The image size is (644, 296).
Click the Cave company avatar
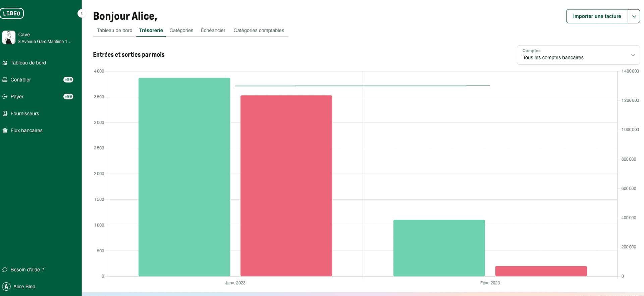point(9,37)
